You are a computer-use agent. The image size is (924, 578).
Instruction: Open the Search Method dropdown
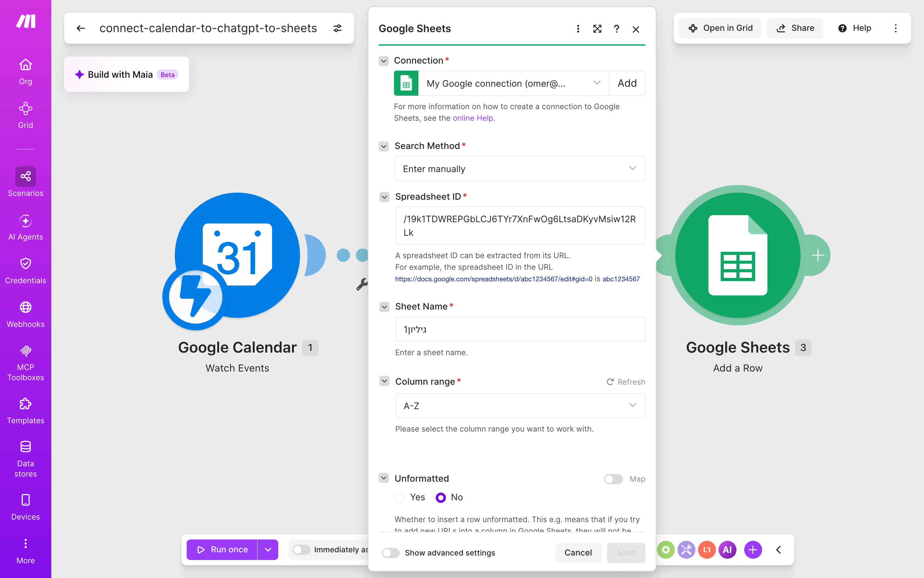[520, 169]
